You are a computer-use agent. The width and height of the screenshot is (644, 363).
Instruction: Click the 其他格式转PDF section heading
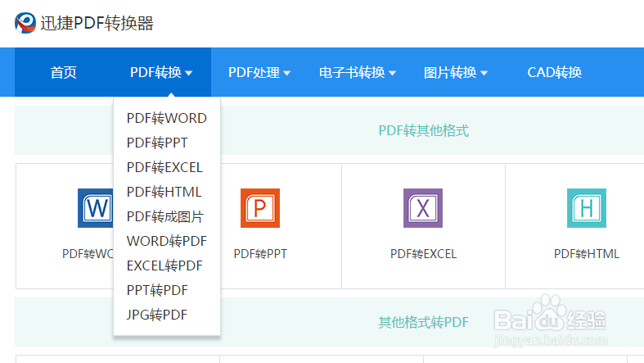[x=423, y=322]
